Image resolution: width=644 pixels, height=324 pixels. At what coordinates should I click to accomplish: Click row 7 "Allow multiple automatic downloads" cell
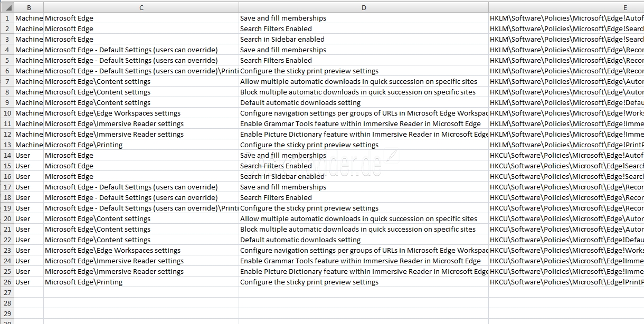click(x=364, y=81)
